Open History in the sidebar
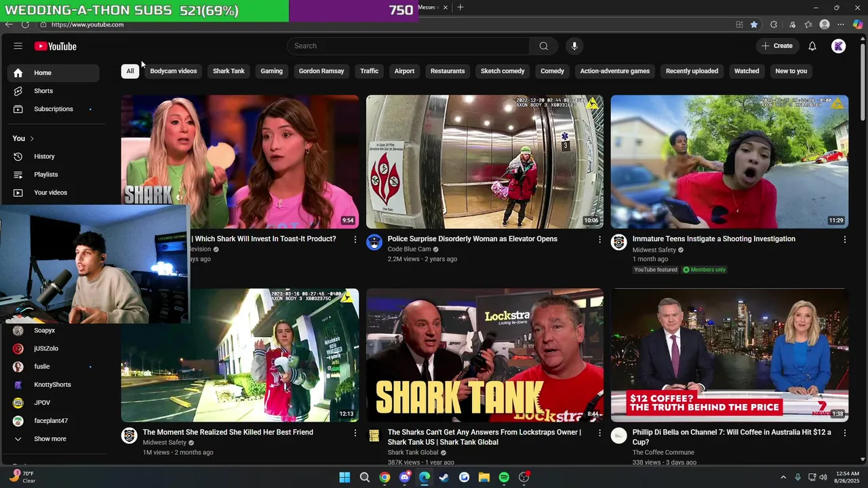This screenshot has width=868, height=488. point(54,157)
